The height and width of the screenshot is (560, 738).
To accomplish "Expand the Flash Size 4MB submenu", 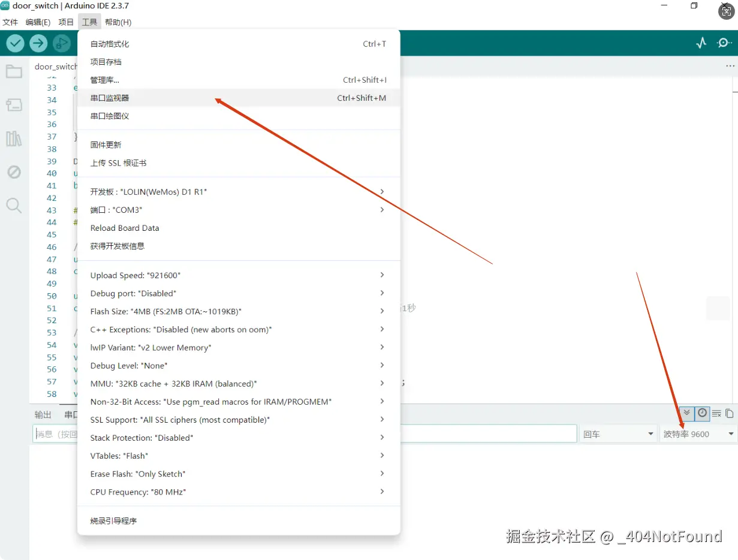I will 239,311.
